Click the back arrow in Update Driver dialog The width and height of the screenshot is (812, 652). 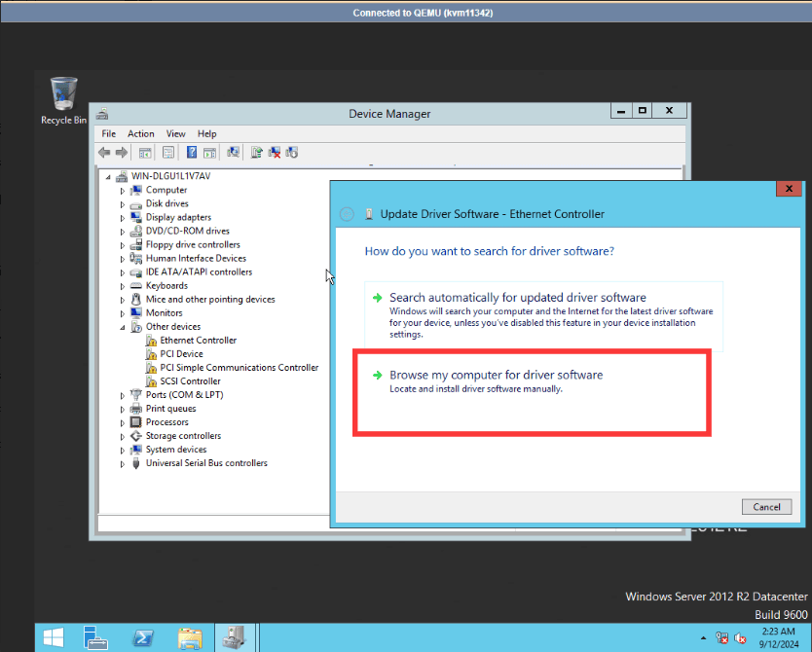[347, 214]
